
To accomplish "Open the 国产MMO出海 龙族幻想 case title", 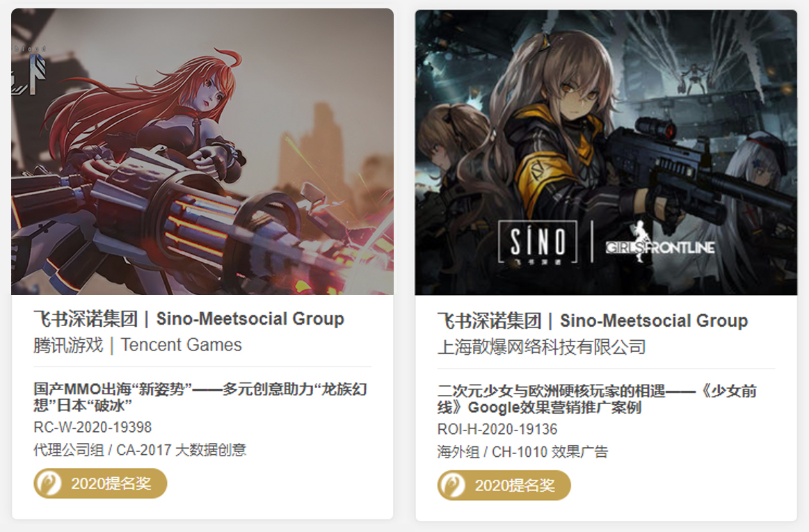I will [x=200, y=397].
